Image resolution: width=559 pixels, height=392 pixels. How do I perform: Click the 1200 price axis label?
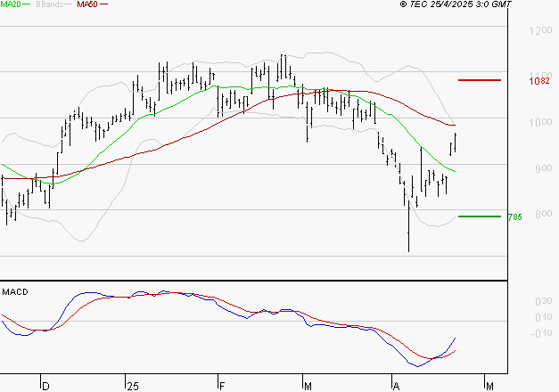(540, 30)
